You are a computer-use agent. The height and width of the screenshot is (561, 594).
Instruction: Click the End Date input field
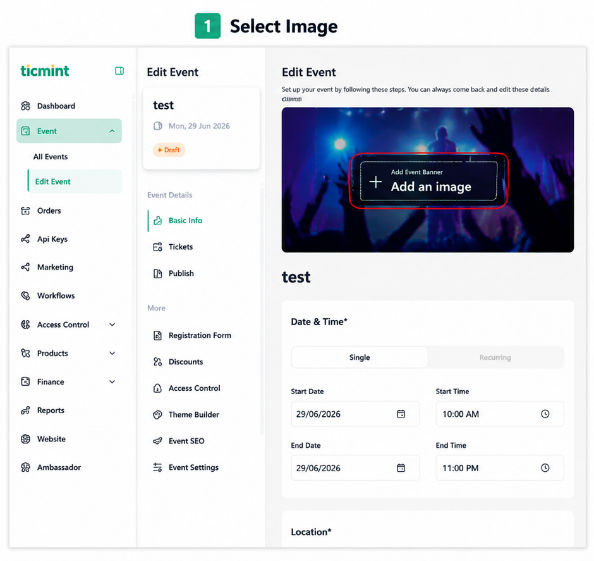(x=355, y=468)
